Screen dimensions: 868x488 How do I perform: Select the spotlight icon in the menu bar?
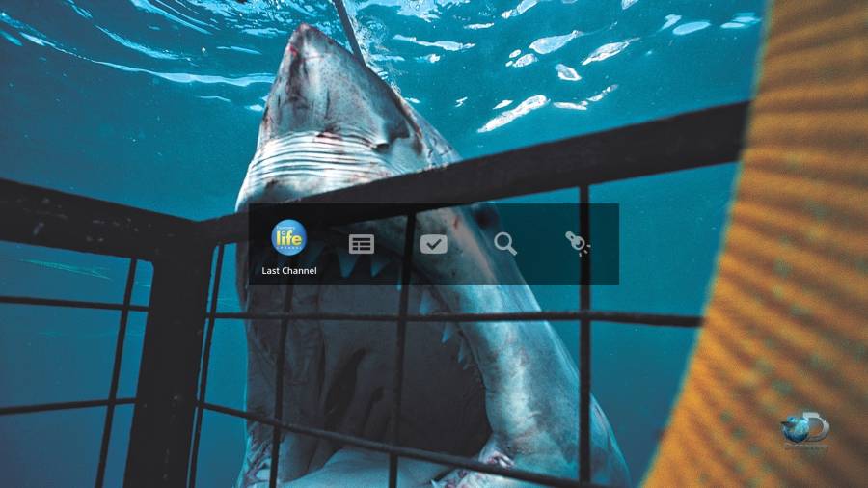point(578,244)
